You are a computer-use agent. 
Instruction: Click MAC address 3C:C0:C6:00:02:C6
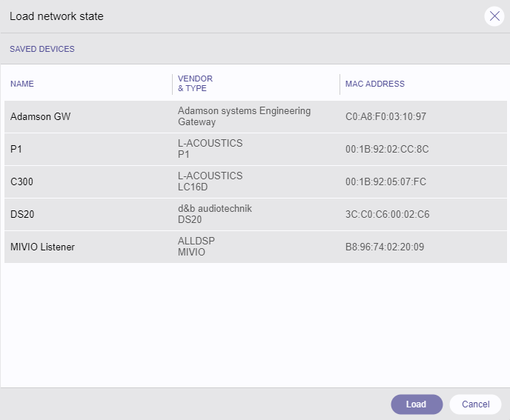point(387,215)
